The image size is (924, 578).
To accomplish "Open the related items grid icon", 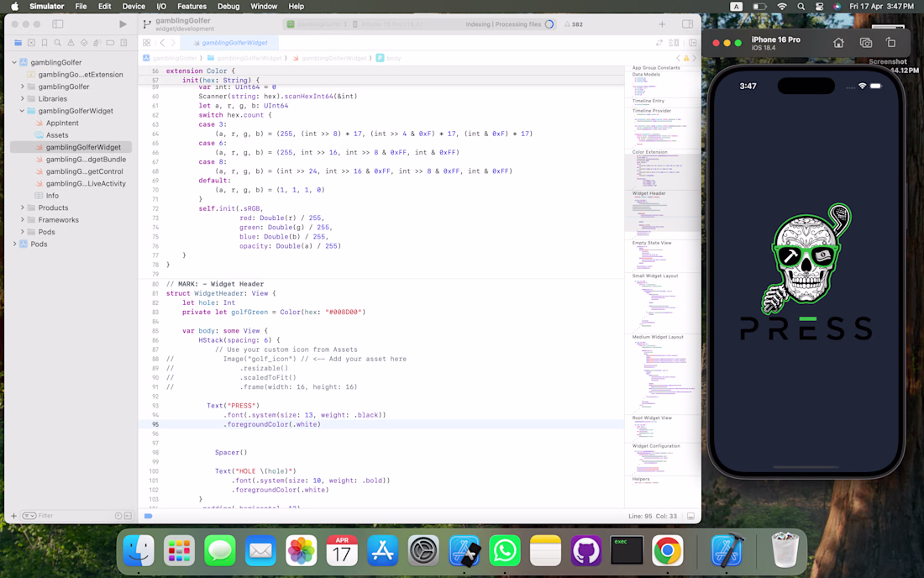I will click(x=146, y=43).
